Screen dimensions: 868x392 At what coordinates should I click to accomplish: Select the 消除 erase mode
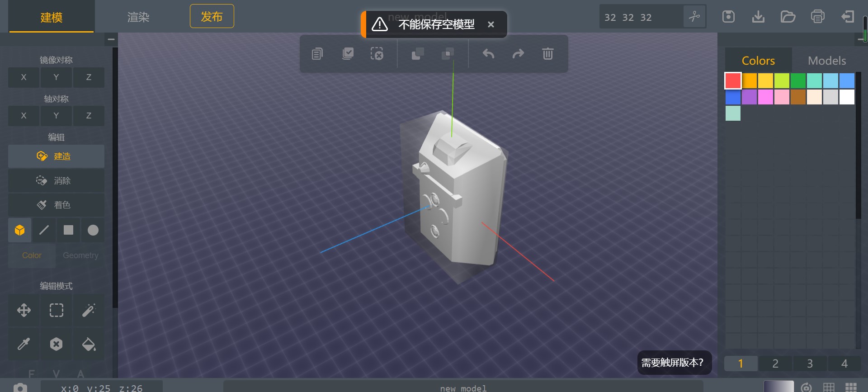[x=56, y=181]
